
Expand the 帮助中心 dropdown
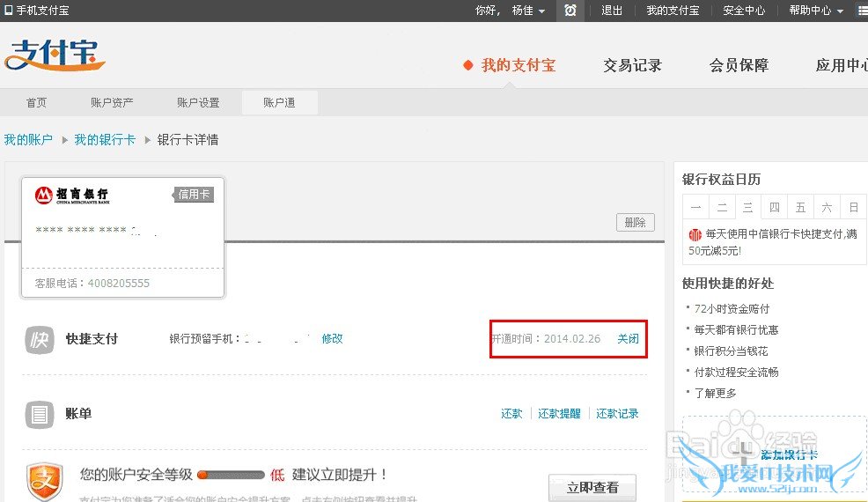click(816, 11)
